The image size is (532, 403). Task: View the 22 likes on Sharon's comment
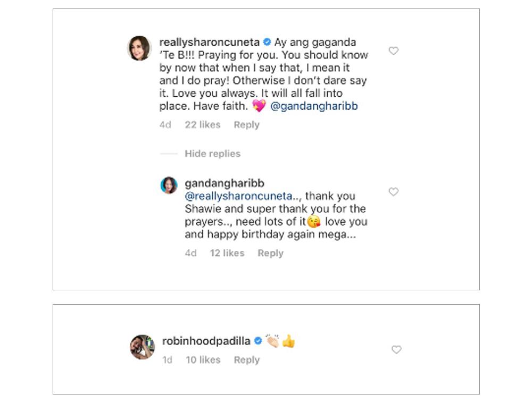point(203,125)
